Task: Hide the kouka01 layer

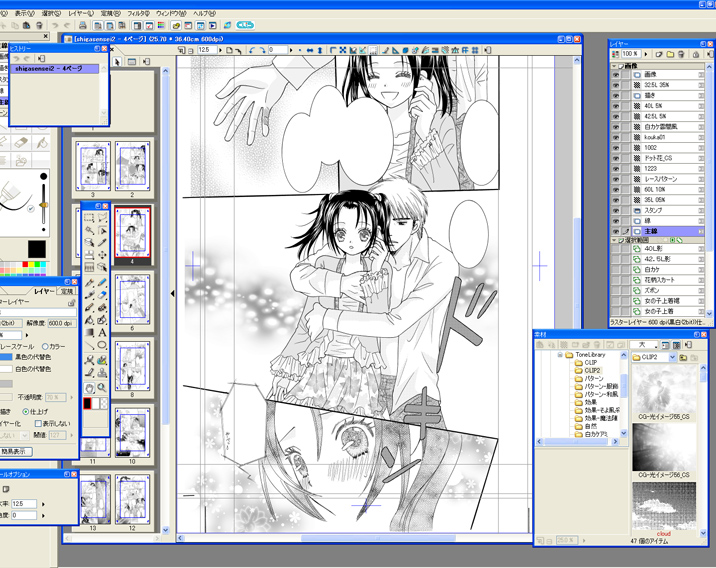Action: click(616, 137)
